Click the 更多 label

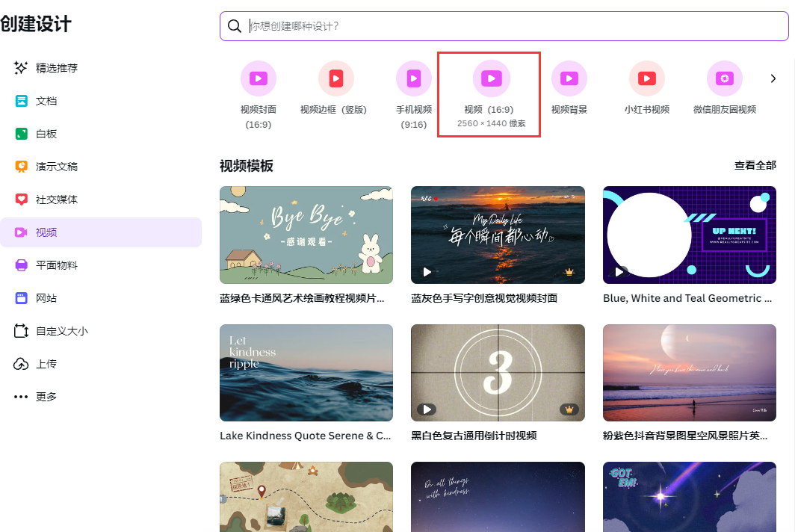[46, 397]
